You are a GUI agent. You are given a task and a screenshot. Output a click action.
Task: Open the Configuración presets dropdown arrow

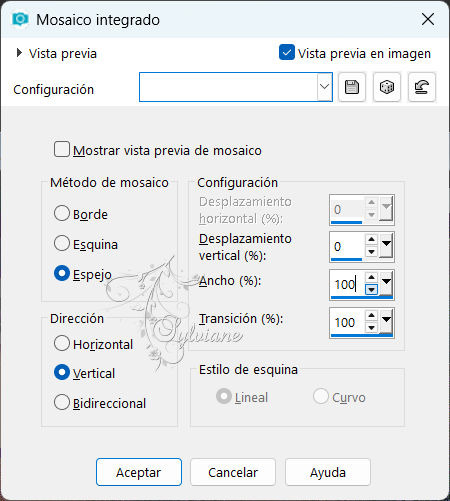point(324,87)
